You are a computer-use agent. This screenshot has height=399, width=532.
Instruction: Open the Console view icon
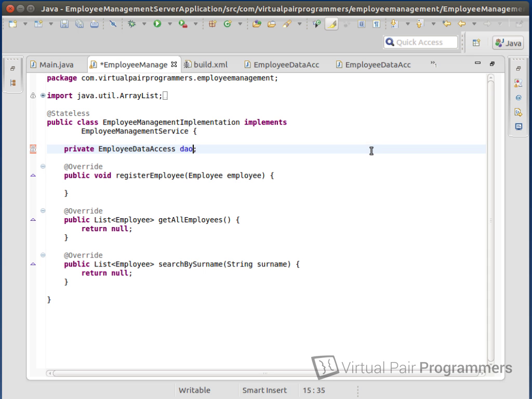518,127
